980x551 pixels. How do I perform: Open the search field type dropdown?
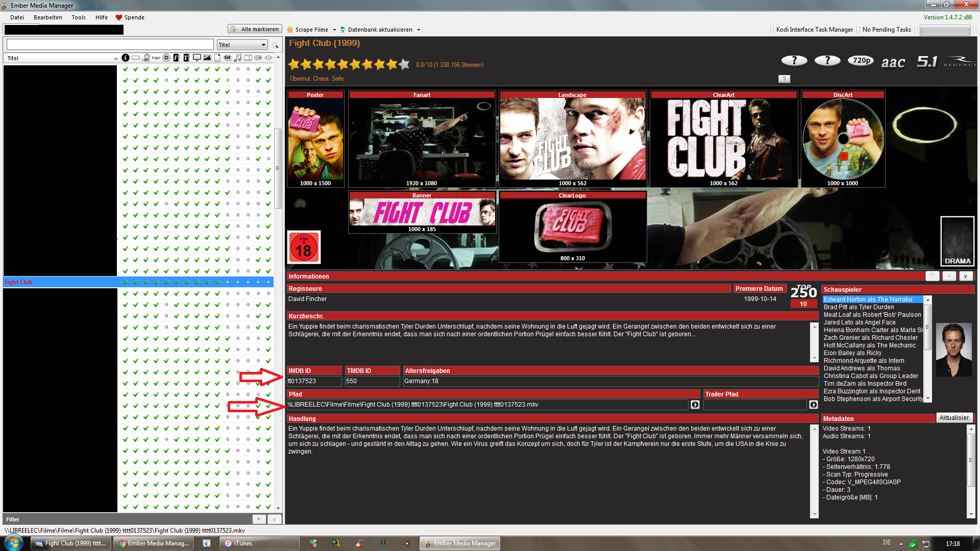(242, 45)
